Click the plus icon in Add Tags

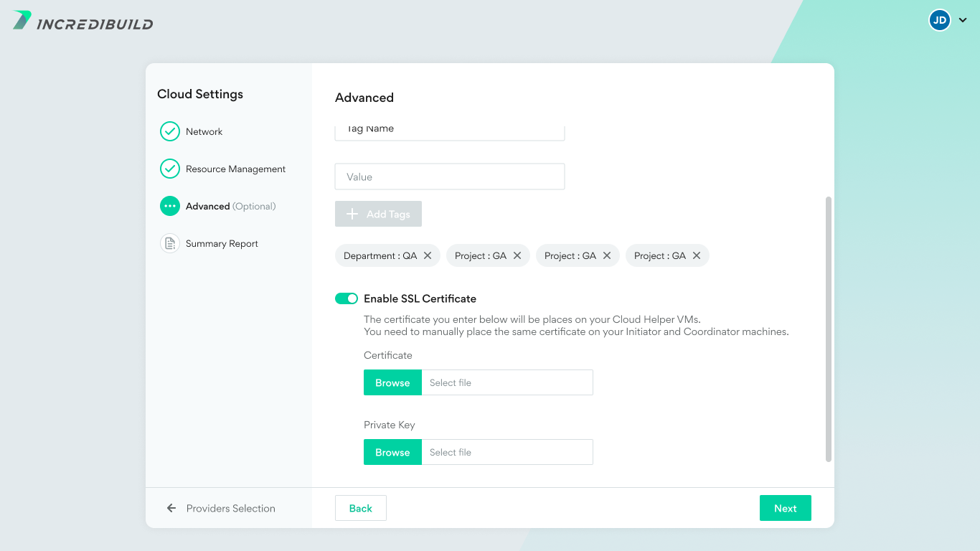tap(352, 214)
